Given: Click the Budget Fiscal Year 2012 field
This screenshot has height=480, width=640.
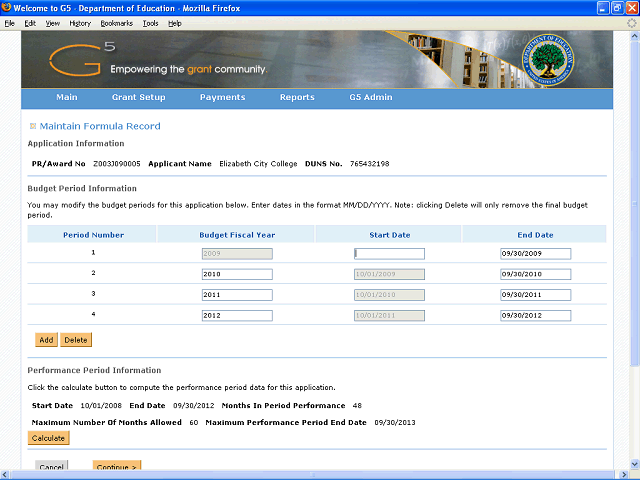Looking at the screenshot, I should pyautogui.click(x=237, y=316).
